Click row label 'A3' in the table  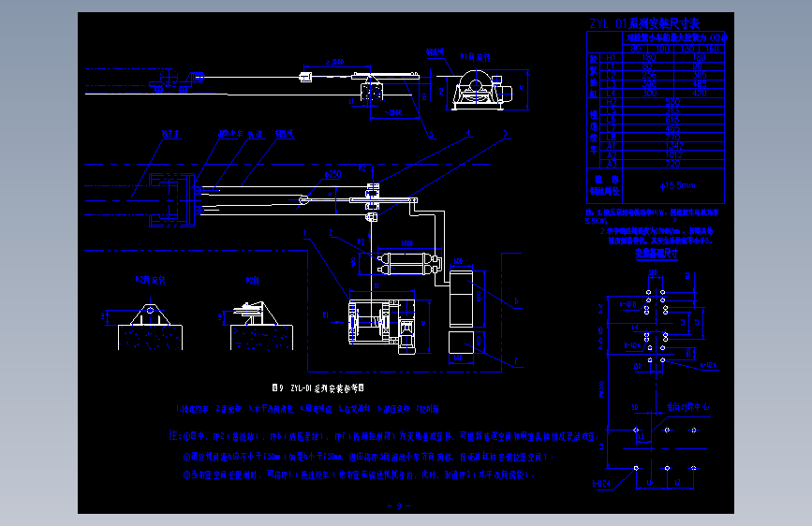coord(612,164)
